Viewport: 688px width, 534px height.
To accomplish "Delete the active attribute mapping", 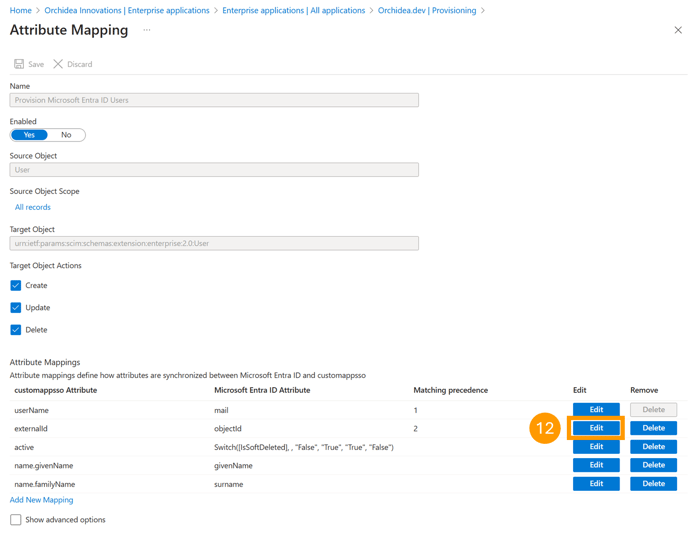I will pyautogui.click(x=653, y=447).
